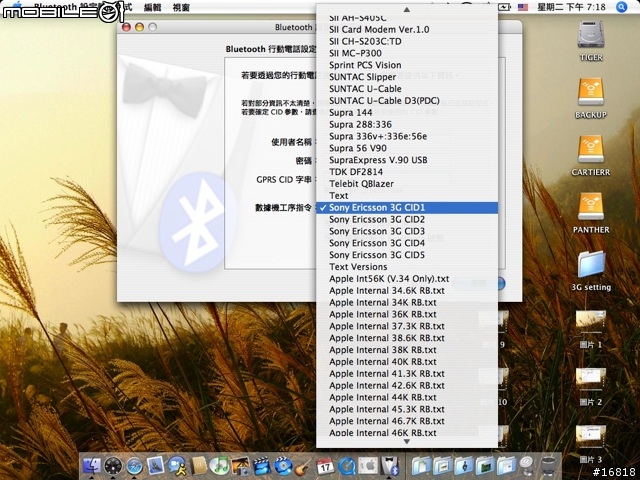
Task: Click the battery status menu bar icon
Action: (x=504, y=7)
